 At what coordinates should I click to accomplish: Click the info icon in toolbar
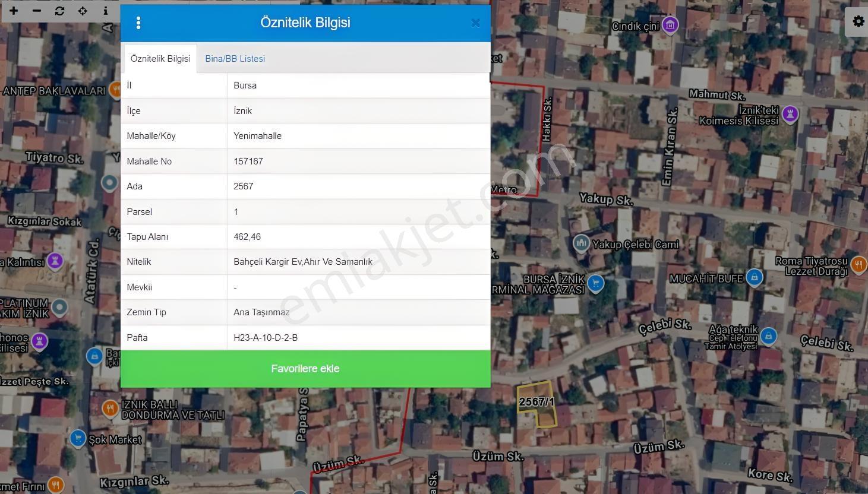tap(105, 11)
